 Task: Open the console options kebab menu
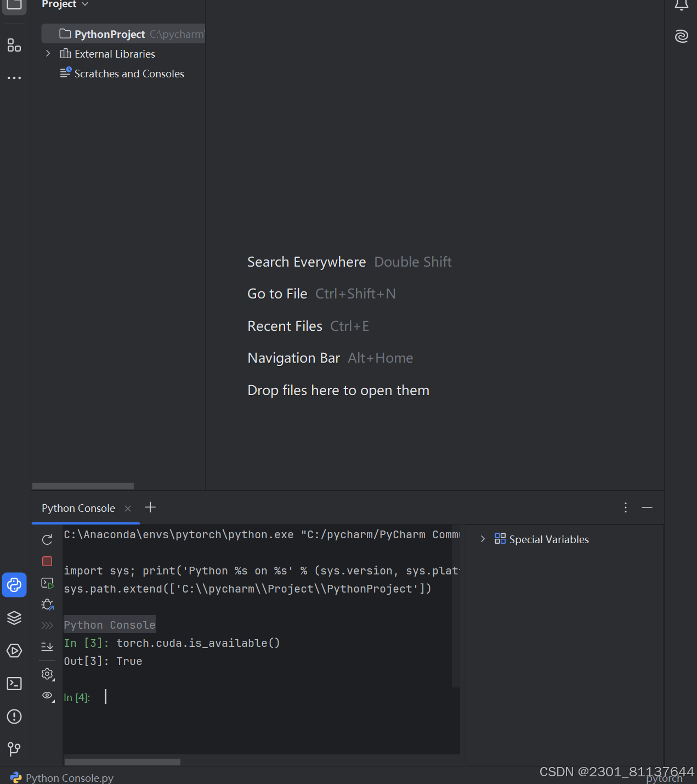(625, 507)
